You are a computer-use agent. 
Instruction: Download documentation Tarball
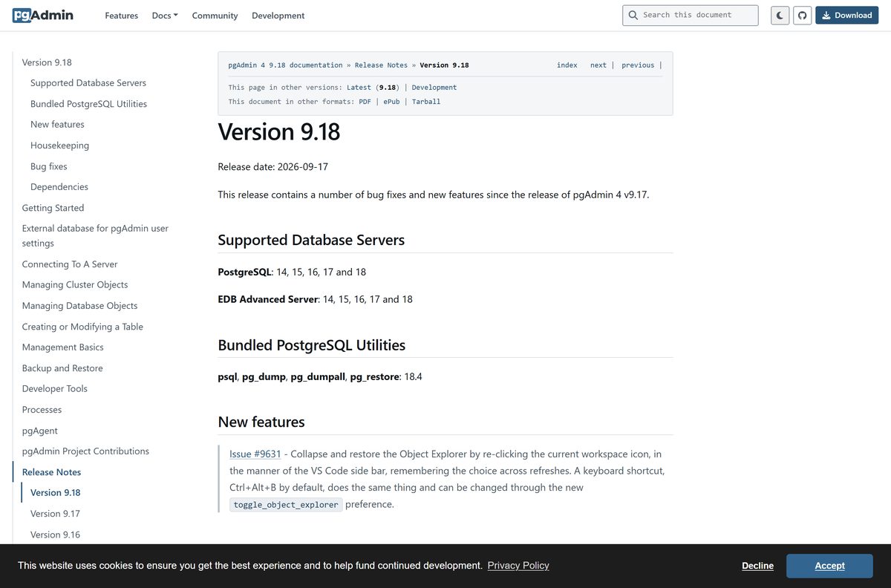tap(426, 102)
